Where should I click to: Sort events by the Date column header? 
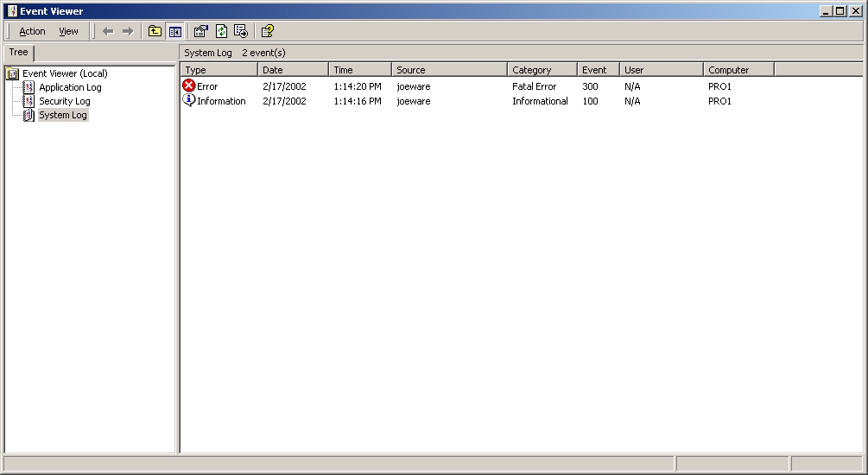pyautogui.click(x=293, y=70)
